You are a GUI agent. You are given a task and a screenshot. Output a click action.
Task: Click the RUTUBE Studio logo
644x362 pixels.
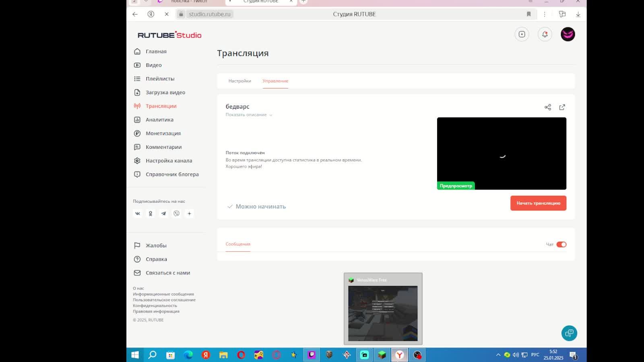(x=169, y=35)
